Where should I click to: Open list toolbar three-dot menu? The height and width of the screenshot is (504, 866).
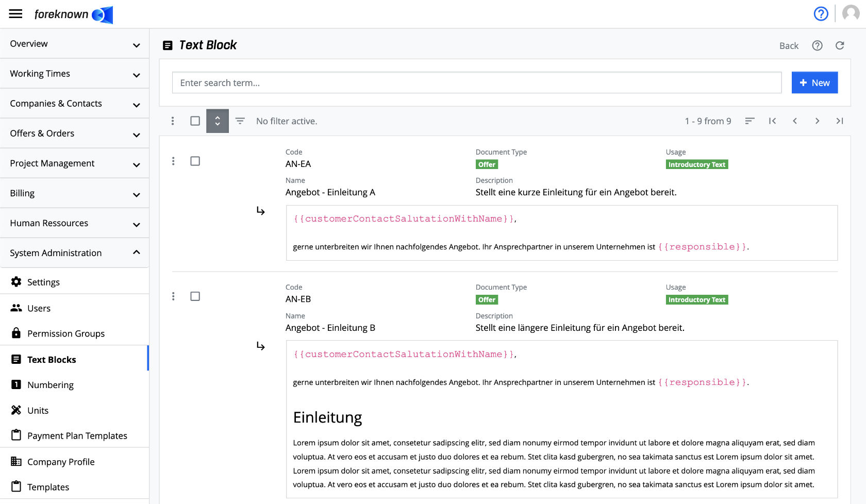click(173, 121)
